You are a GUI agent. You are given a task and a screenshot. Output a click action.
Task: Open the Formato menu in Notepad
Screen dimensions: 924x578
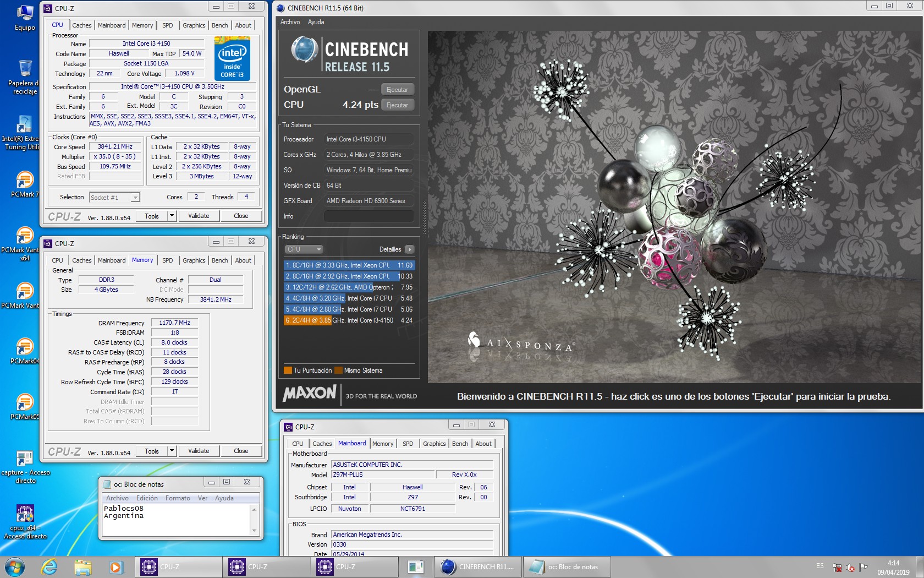[178, 498]
